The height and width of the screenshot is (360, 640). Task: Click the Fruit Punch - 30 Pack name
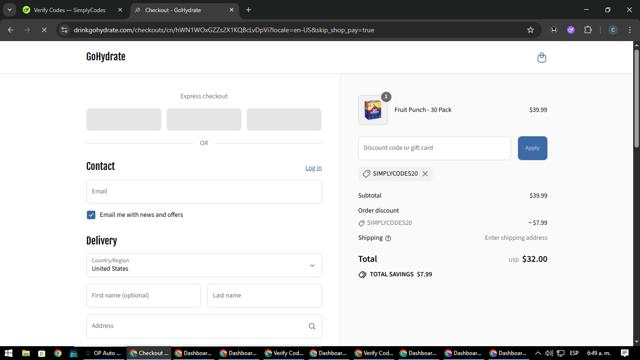423,110
